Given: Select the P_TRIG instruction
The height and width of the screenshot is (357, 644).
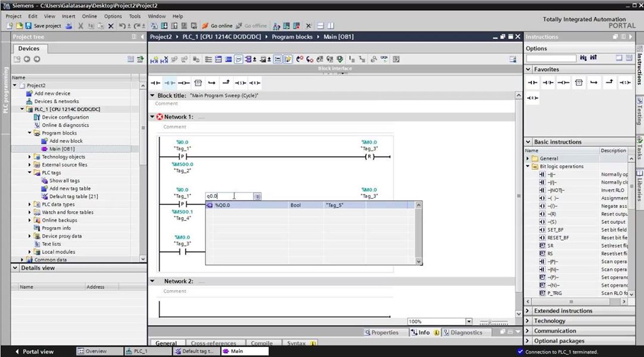Looking at the screenshot, I should click(554, 293).
